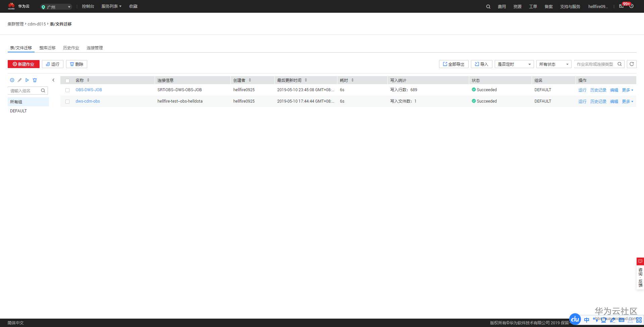The image size is (644, 327).
Task: Click the help clock icon at top right
Action: tap(631, 6)
